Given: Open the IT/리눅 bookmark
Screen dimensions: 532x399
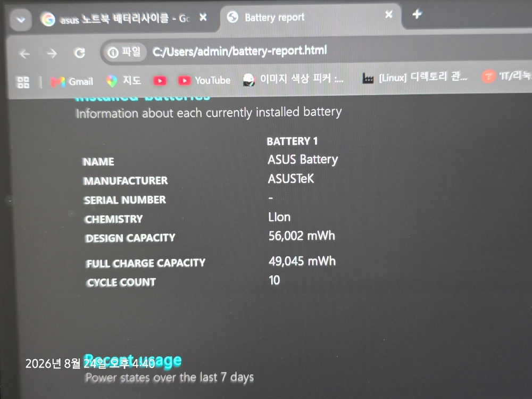Looking at the screenshot, I should coord(506,76).
